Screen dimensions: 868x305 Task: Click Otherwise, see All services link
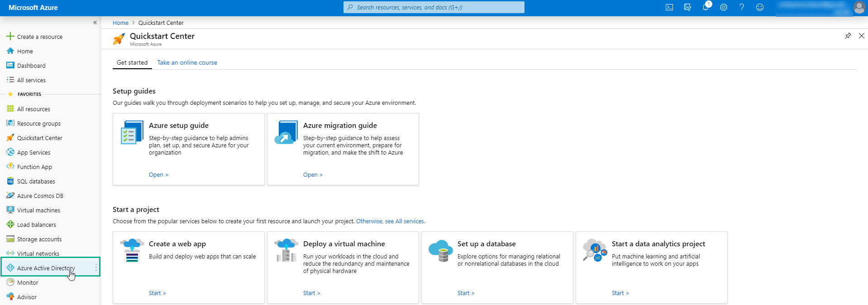click(x=390, y=221)
